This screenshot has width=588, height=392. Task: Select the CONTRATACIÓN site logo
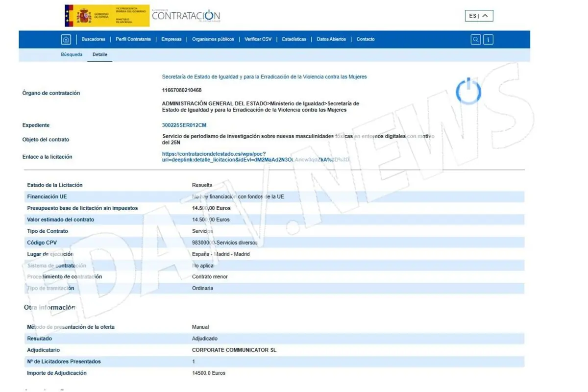tap(186, 16)
